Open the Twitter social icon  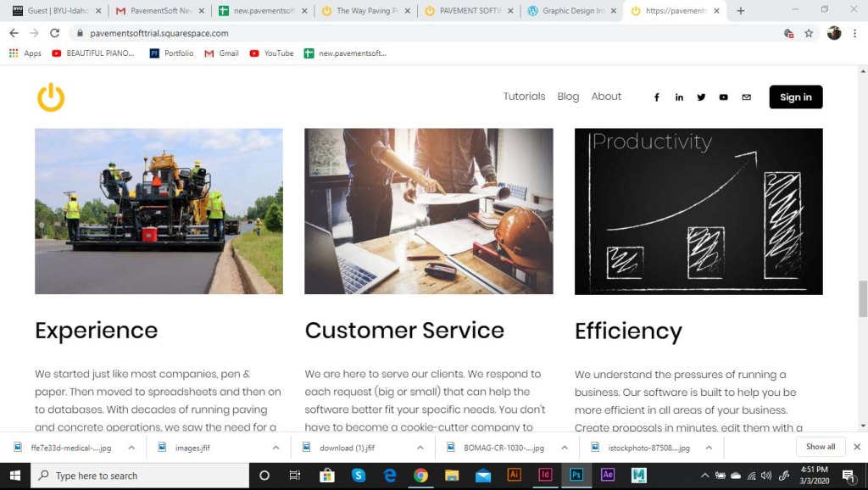click(x=701, y=97)
